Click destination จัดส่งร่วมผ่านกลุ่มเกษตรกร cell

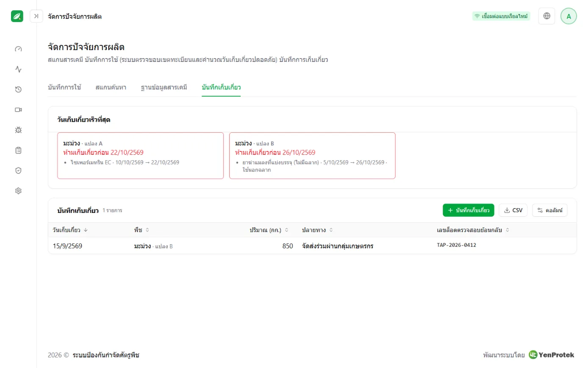337,246
